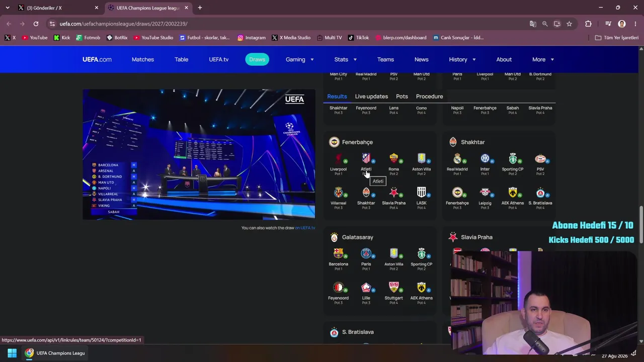Open the Windows Start menu
This screenshot has width=644, height=362.
click(12, 353)
